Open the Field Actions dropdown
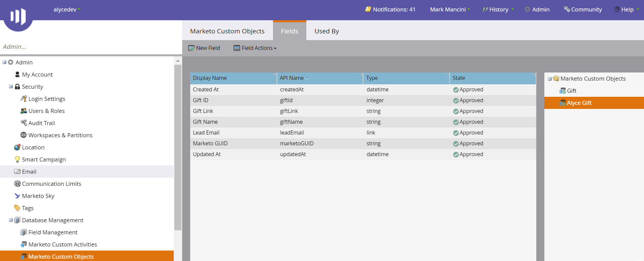The height and width of the screenshot is (261, 644). pos(255,48)
